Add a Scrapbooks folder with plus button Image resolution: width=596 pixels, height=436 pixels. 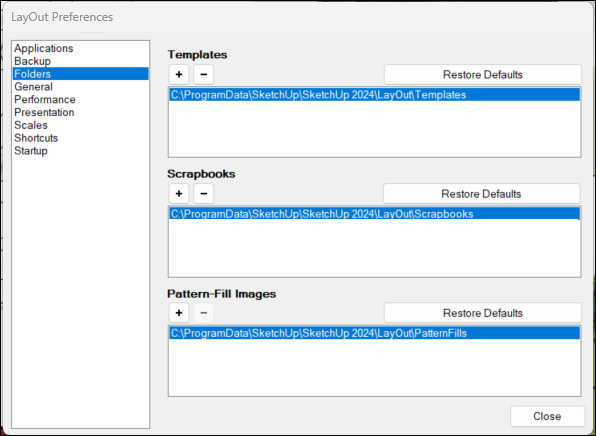(x=179, y=193)
